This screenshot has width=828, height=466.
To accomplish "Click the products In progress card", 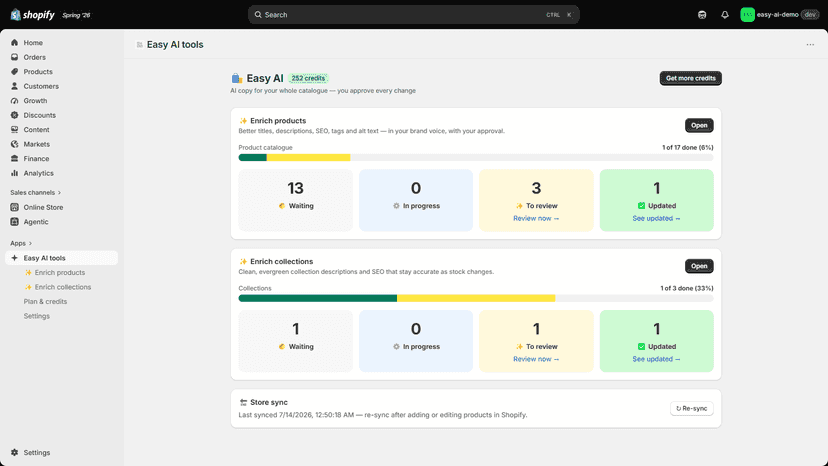I will 416,200.
